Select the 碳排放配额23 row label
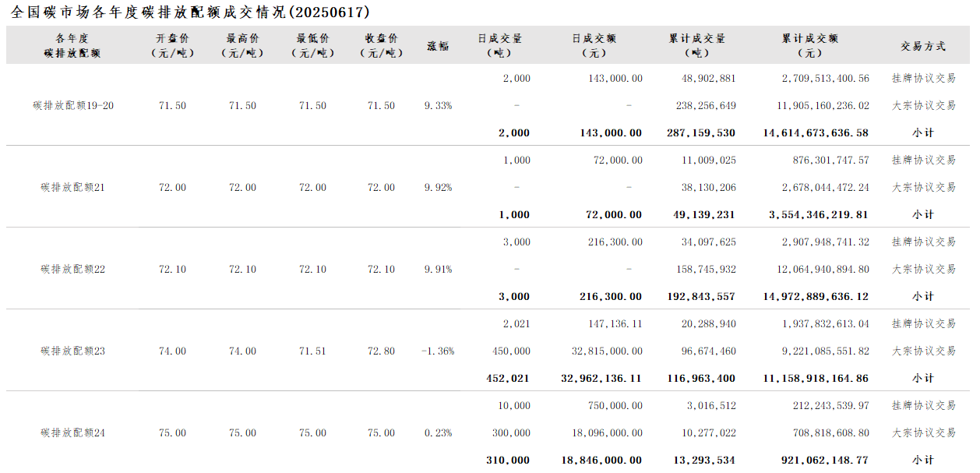Image resolution: width=980 pixels, height=473 pixels. 72,351
